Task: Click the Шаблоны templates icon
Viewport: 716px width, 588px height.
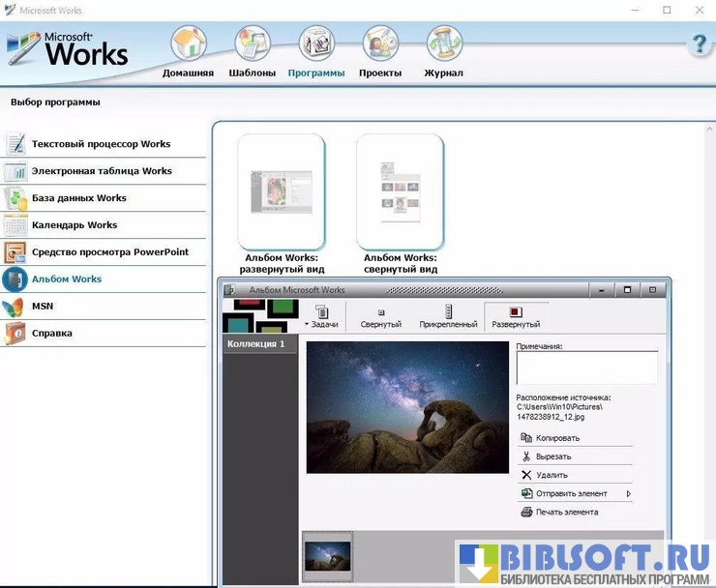Action: pos(253,44)
